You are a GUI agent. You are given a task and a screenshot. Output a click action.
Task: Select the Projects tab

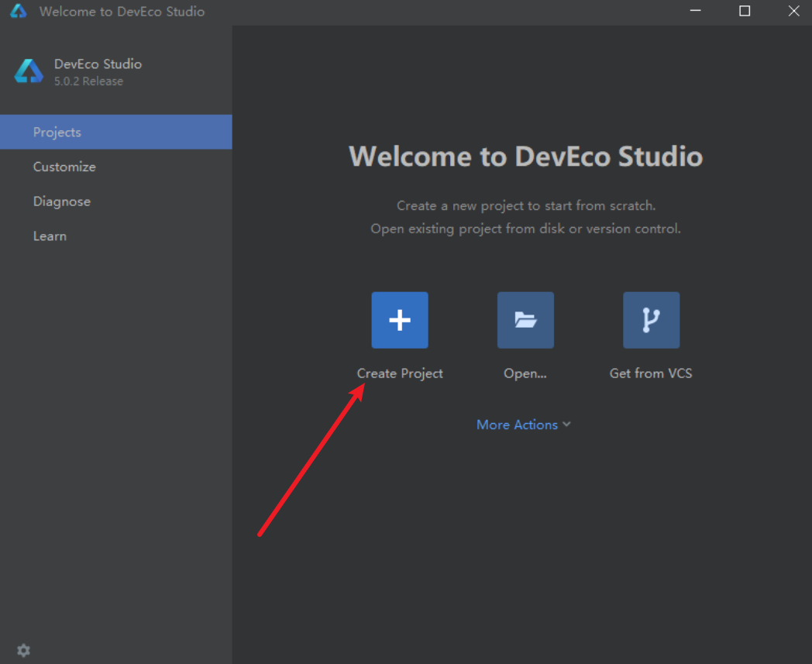pos(116,132)
